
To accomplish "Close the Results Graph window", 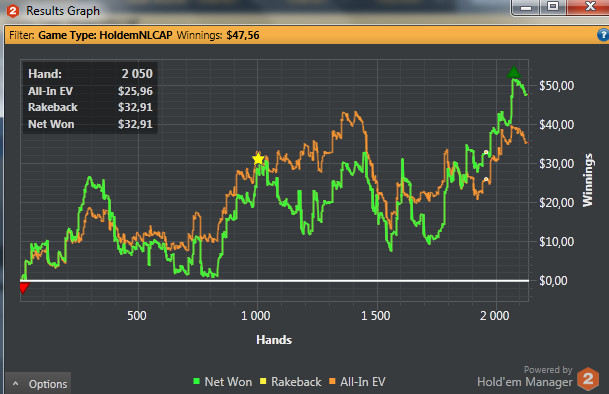I will click(590, 6).
